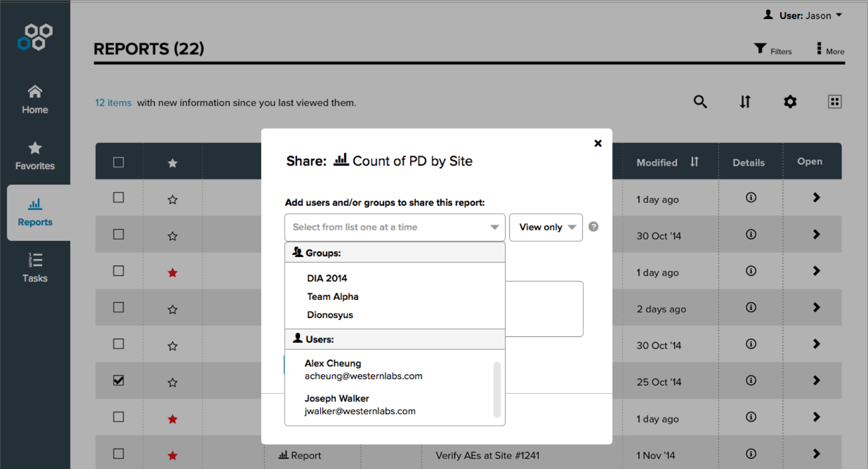Image resolution: width=868 pixels, height=469 pixels.
Task: Click the help question mark icon
Action: (593, 226)
